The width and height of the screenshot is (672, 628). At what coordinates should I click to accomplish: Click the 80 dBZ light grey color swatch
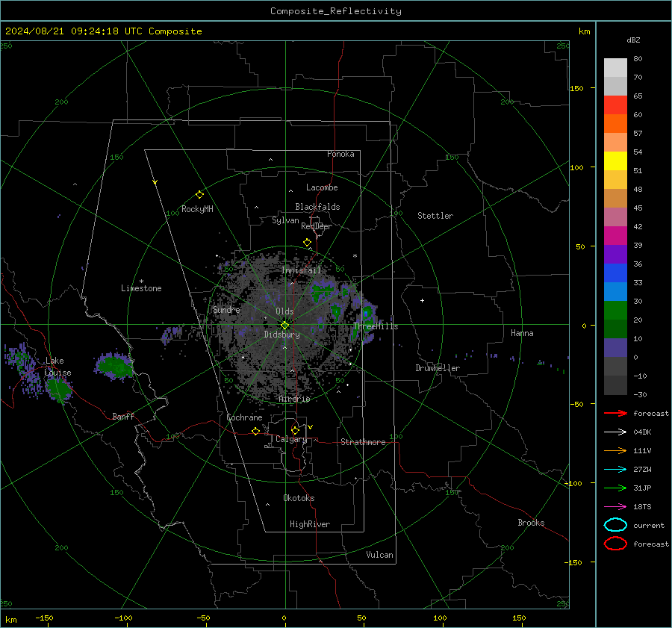[x=615, y=67]
